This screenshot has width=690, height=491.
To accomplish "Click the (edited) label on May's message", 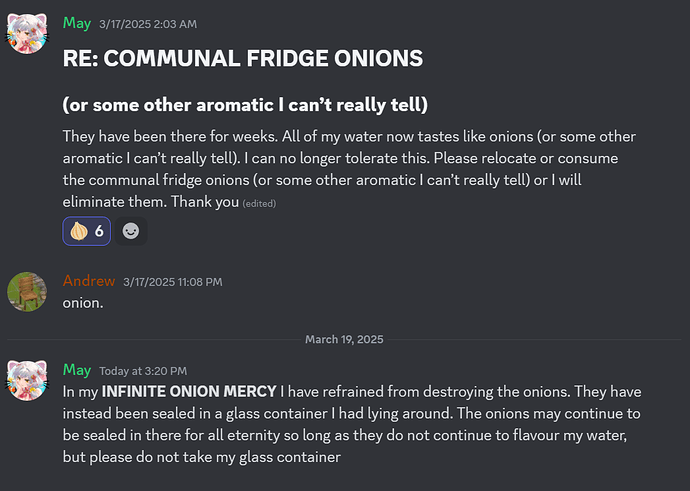I will [x=259, y=204].
